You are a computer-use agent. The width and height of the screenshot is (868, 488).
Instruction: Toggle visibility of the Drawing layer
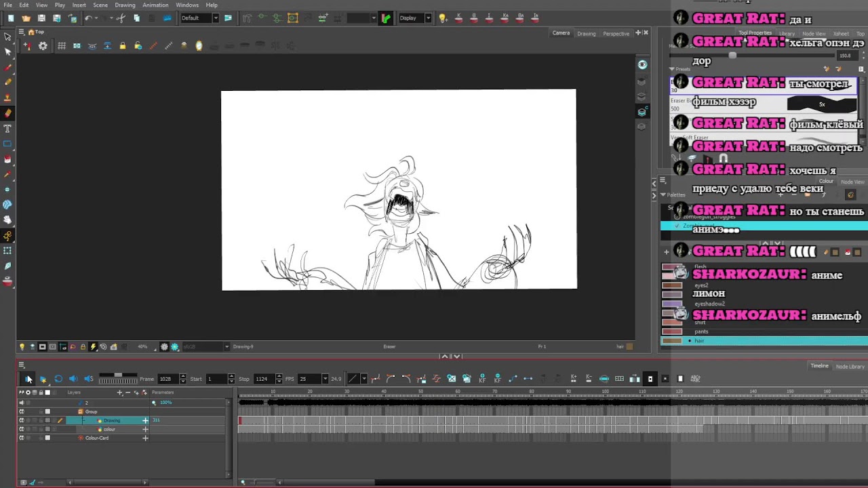(x=21, y=420)
